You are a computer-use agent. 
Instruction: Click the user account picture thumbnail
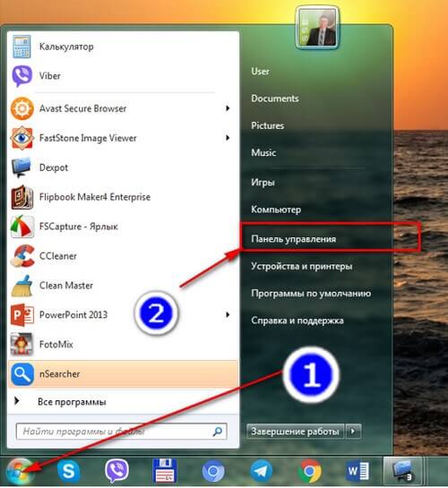317,28
